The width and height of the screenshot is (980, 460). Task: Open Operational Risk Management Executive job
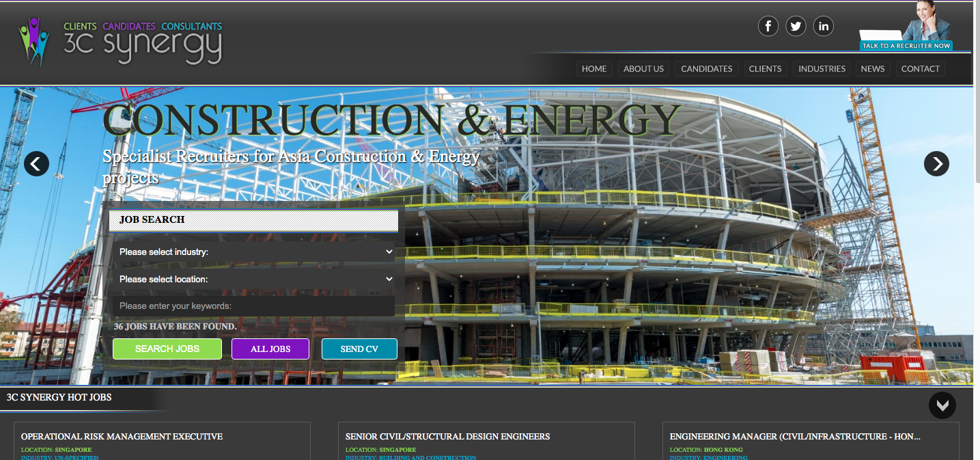[x=122, y=436]
